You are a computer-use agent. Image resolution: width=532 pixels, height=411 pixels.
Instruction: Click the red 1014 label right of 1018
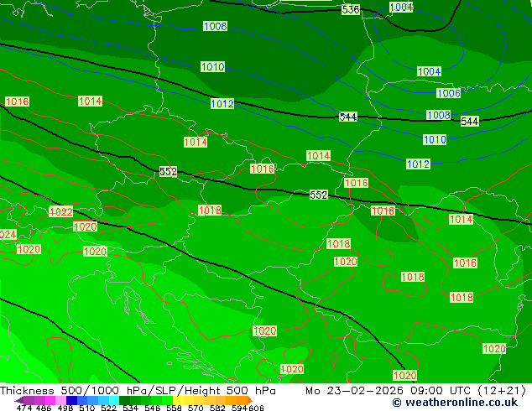click(461, 220)
